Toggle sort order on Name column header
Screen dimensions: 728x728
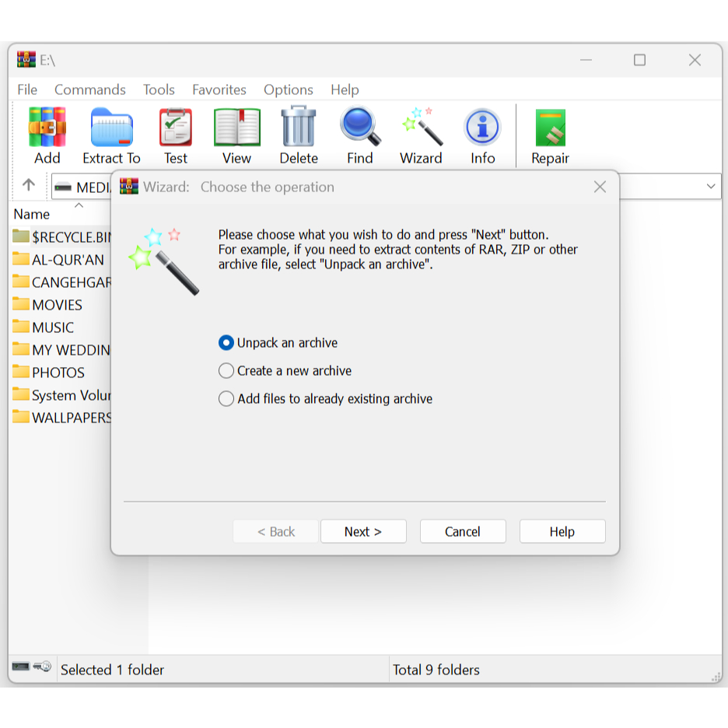click(x=32, y=214)
